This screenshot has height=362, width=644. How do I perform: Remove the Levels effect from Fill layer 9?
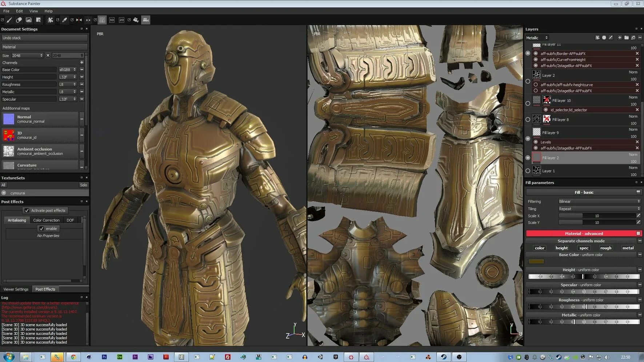[x=637, y=142]
